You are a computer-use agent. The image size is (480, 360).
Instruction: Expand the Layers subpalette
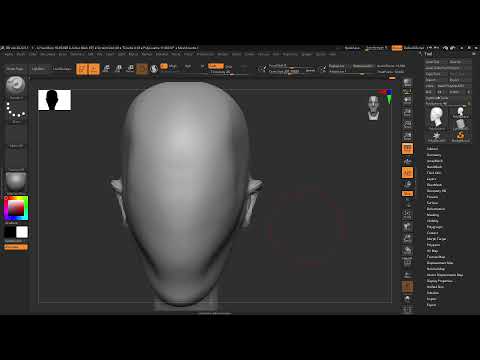tap(431, 179)
